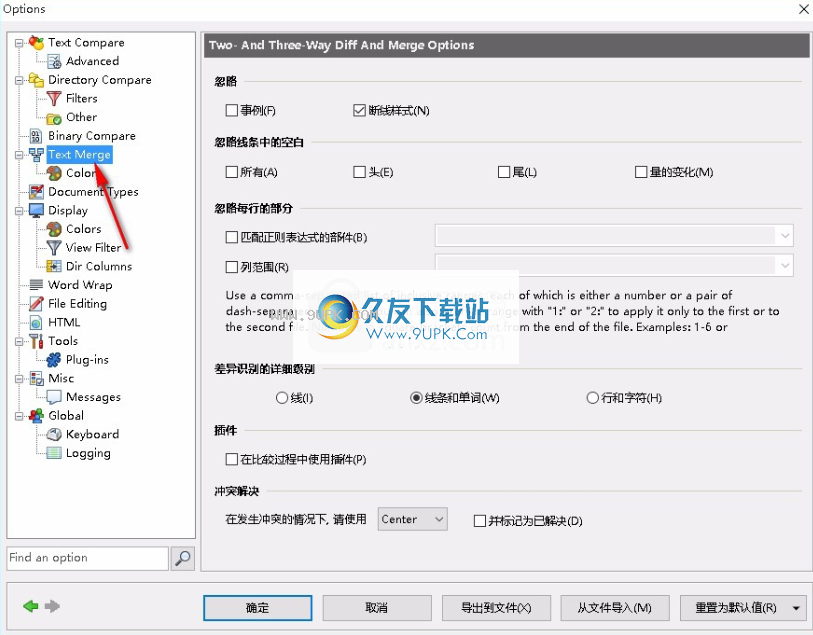This screenshot has height=635, width=813.
Task: Click the Binary Compare file icon
Action: (x=36, y=136)
